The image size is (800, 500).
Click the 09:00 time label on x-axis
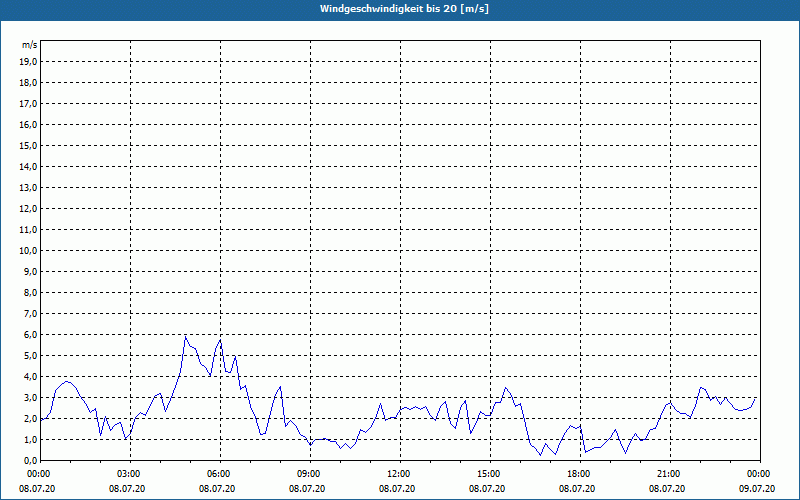click(x=310, y=474)
